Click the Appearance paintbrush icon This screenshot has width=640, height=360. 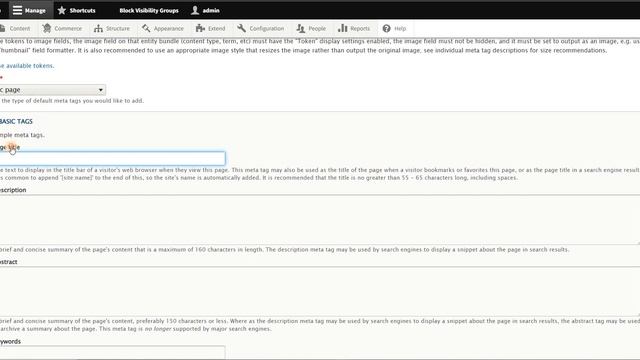click(x=146, y=28)
